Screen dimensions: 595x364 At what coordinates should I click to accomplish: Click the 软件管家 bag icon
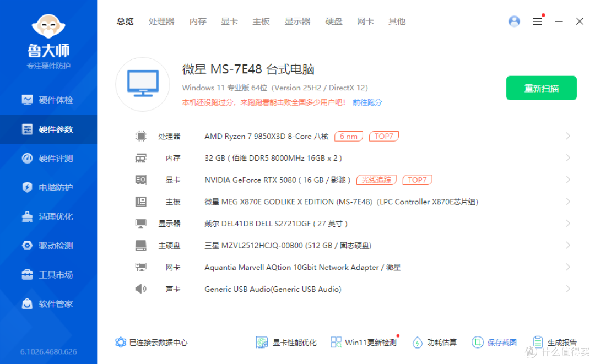click(x=28, y=304)
